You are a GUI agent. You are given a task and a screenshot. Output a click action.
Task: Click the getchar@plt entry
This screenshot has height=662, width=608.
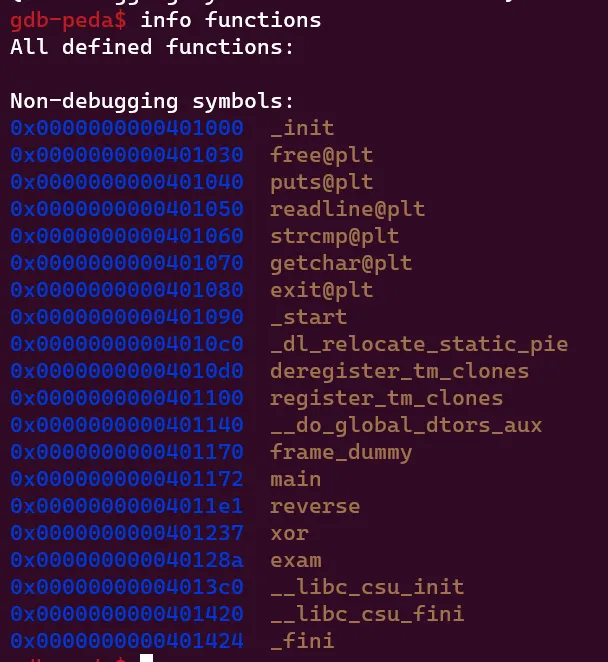(341, 263)
